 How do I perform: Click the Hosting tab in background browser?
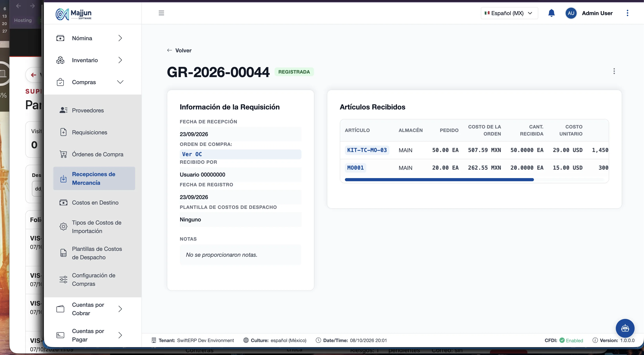[23, 20]
